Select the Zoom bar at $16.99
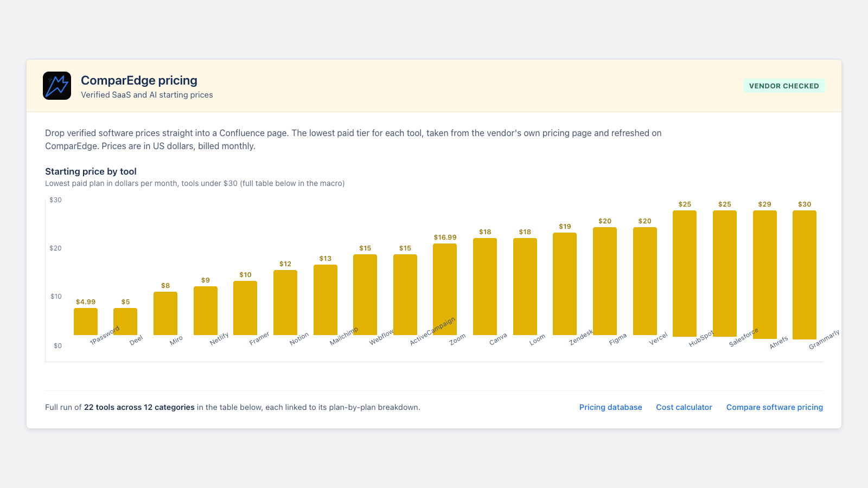Image resolution: width=868 pixels, height=488 pixels. click(445, 289)
